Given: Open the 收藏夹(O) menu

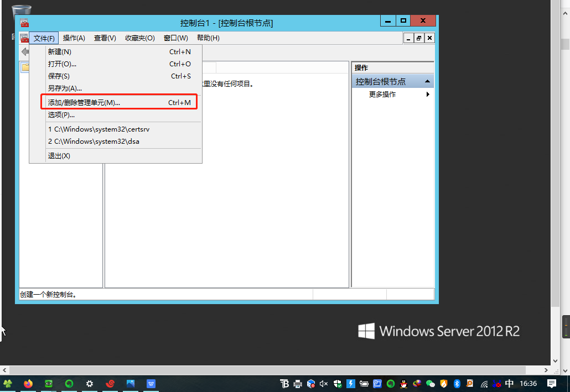Looking at the screenshot, I should point(139,38).
